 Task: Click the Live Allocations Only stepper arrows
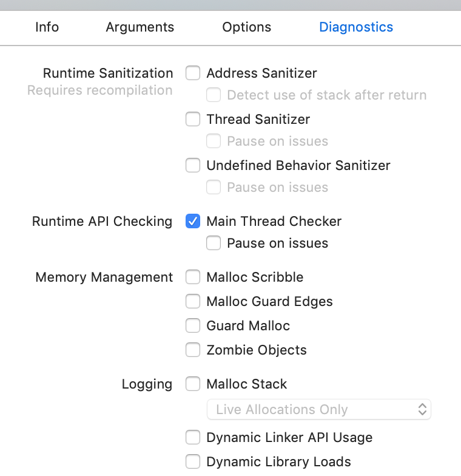[422, 409]
